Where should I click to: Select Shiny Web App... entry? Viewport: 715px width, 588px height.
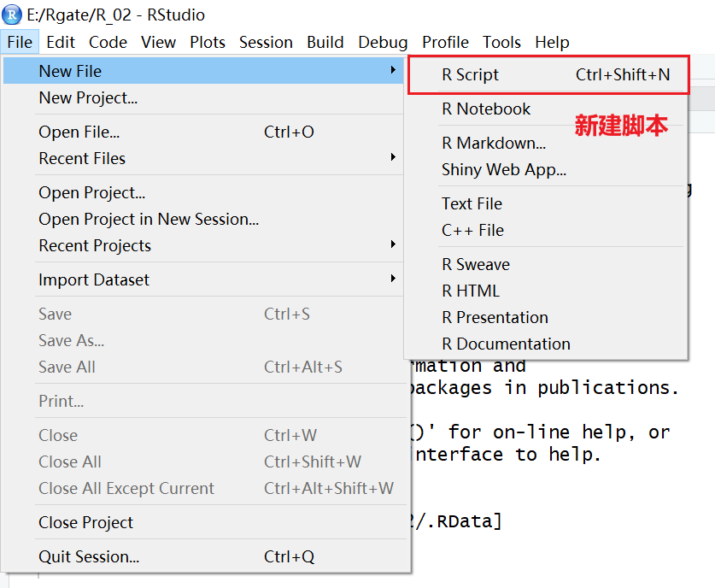click(504, 169)
